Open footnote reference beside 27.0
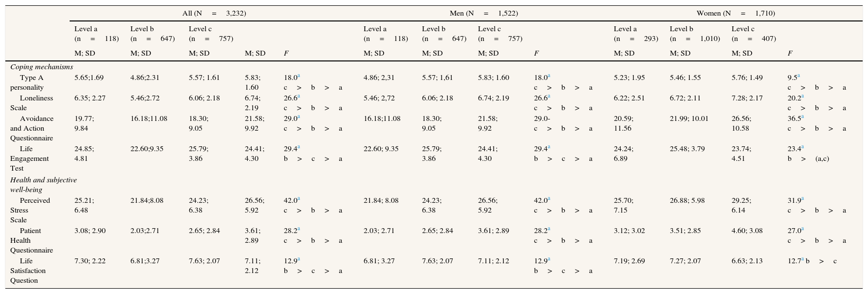The height and width of the screenshot is (294, 868). (802, 229)
